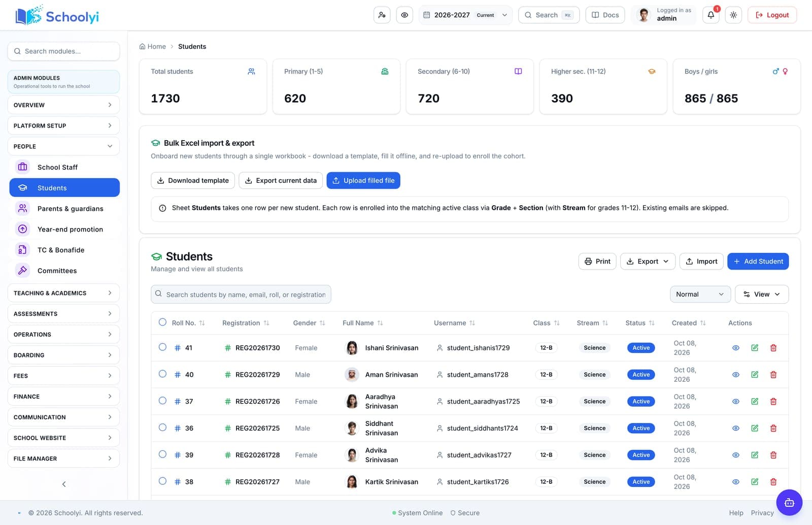View Advika Srinivasan's record eye icon

click(735, 455)
